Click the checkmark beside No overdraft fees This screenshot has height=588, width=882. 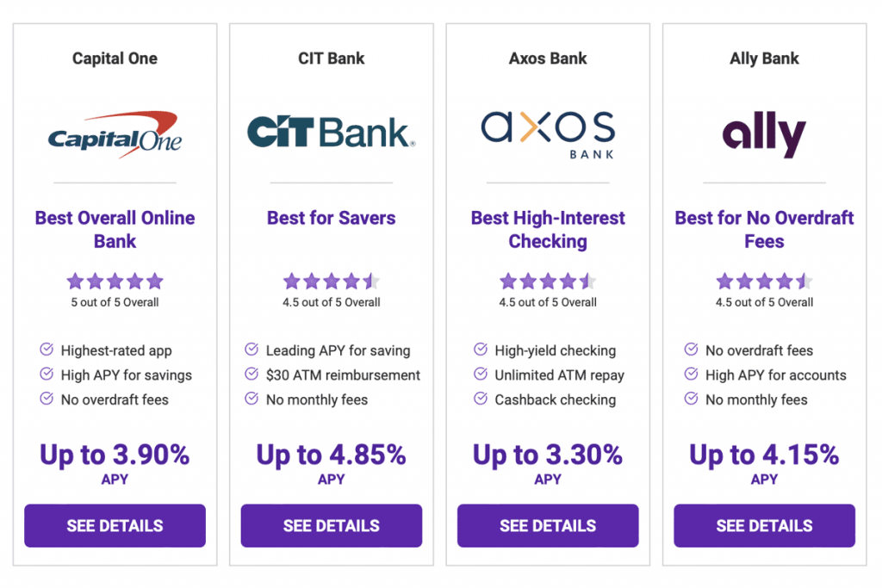click(690, 350)
